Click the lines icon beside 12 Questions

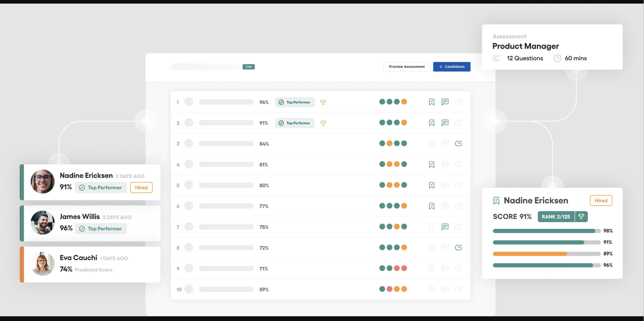tap(496, 58)
